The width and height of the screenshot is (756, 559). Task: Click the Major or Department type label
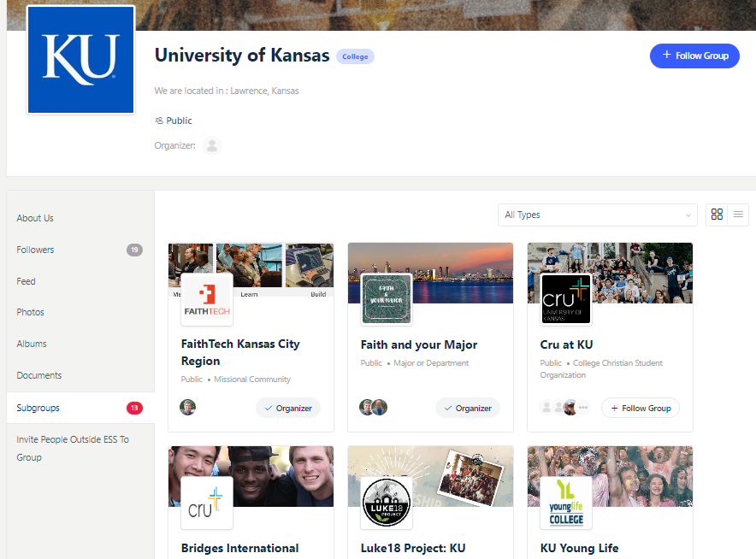(431, 363)
